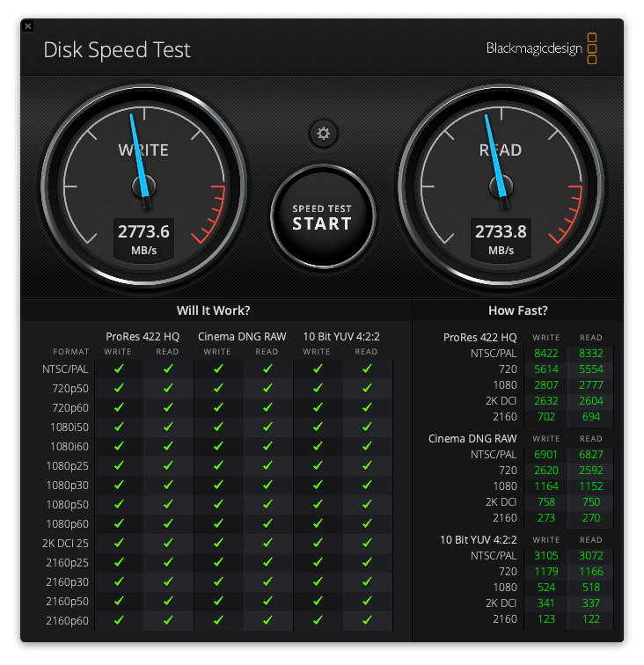This screenshot has height=665, width=644.
Task: Click ProRes NTSC/PAL write value 8422
Action: (546, 354)
